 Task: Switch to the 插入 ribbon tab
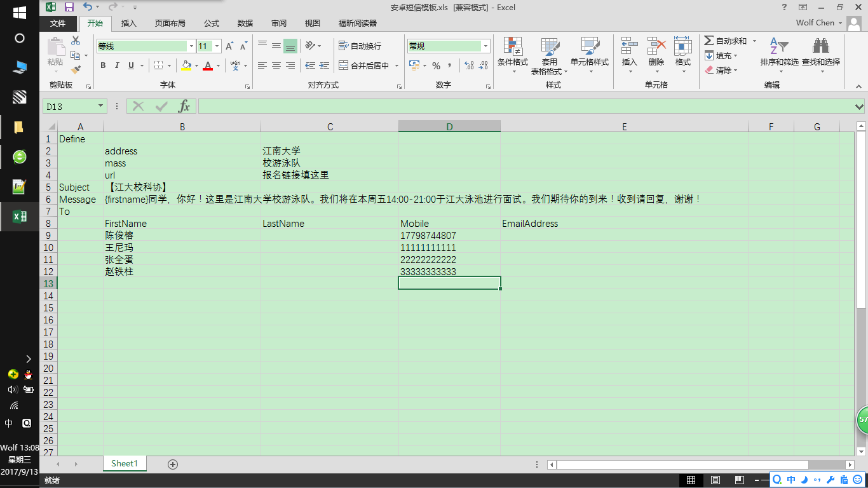pos(128,24)
